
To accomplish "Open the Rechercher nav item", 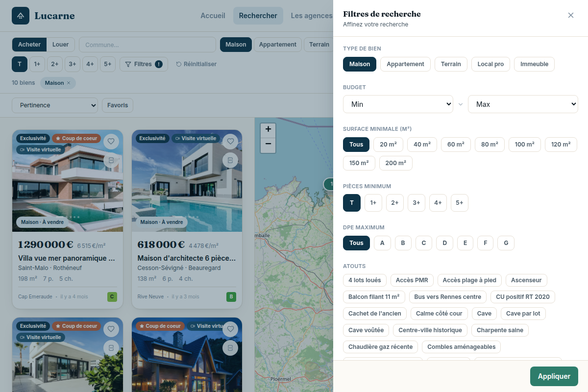I will pyautogui.click(x=258, y=16).
